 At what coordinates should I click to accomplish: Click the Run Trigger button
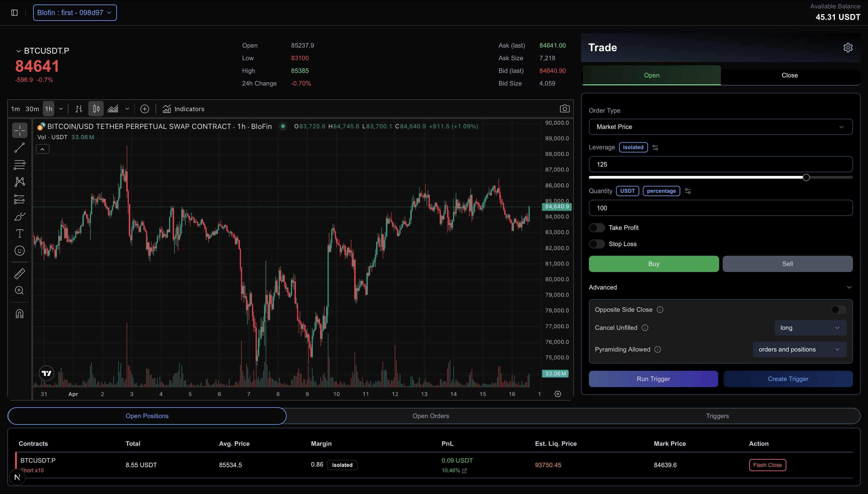click(653, 379)
